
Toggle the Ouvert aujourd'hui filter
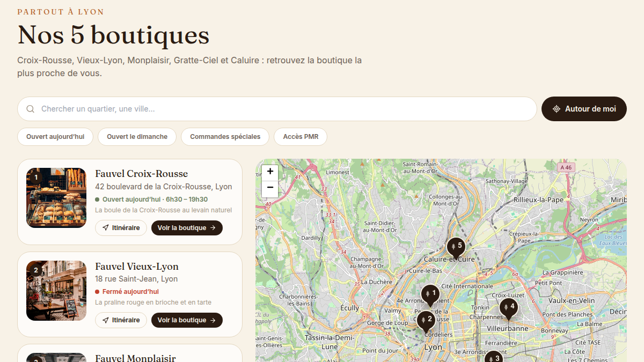[x=55, y=137]
